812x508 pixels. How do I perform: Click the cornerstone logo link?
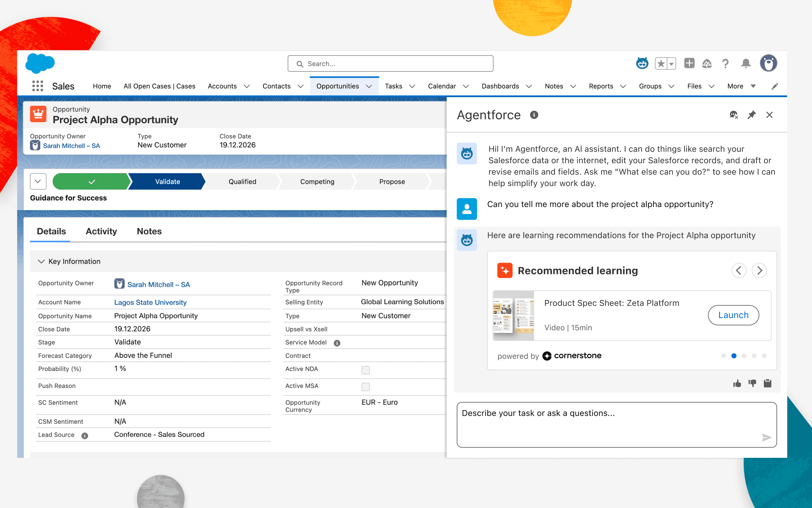(x=572, y=356)
